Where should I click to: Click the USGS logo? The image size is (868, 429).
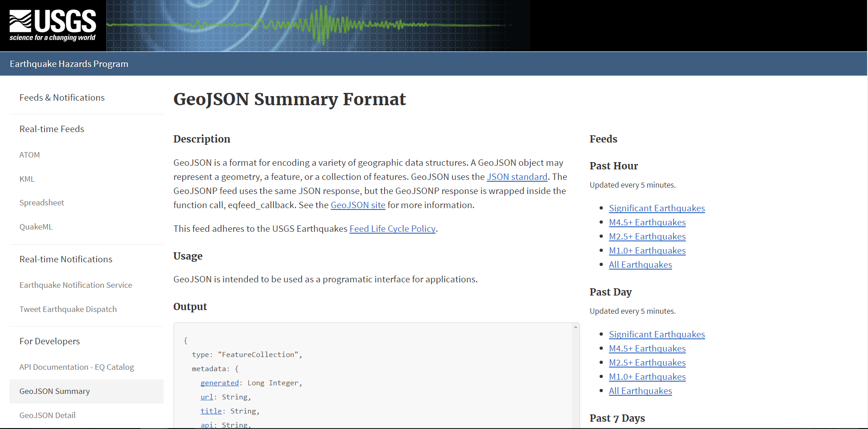point(51,23)
